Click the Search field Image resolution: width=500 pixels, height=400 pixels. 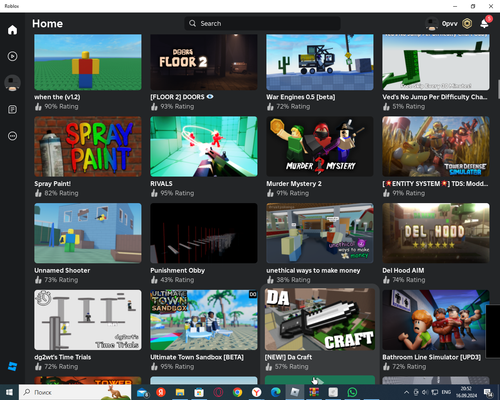(x=262, y=23)
